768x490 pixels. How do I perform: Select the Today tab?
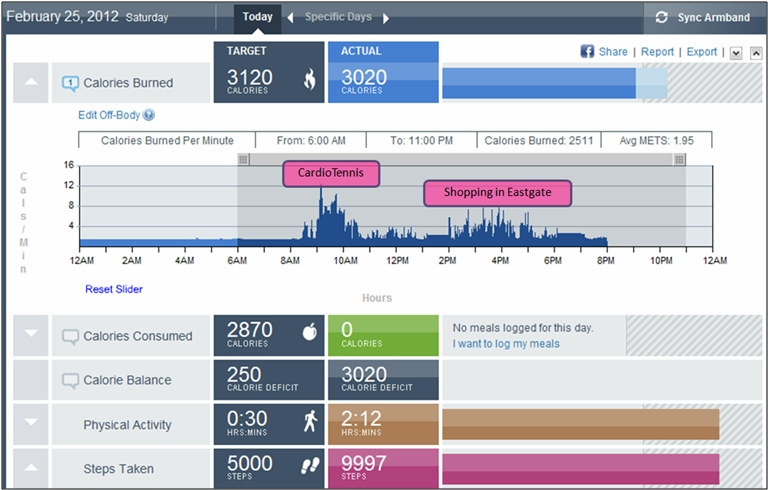coord(258,18)
